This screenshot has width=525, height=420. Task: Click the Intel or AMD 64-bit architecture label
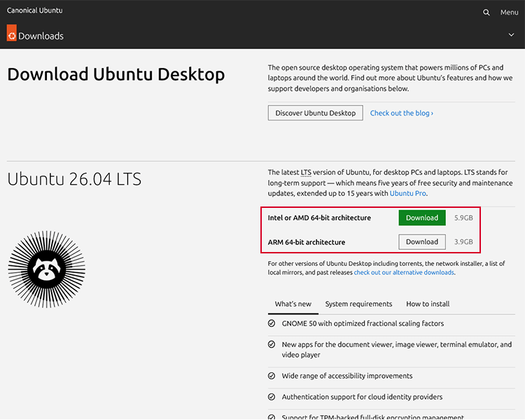(x=319, y=218)
